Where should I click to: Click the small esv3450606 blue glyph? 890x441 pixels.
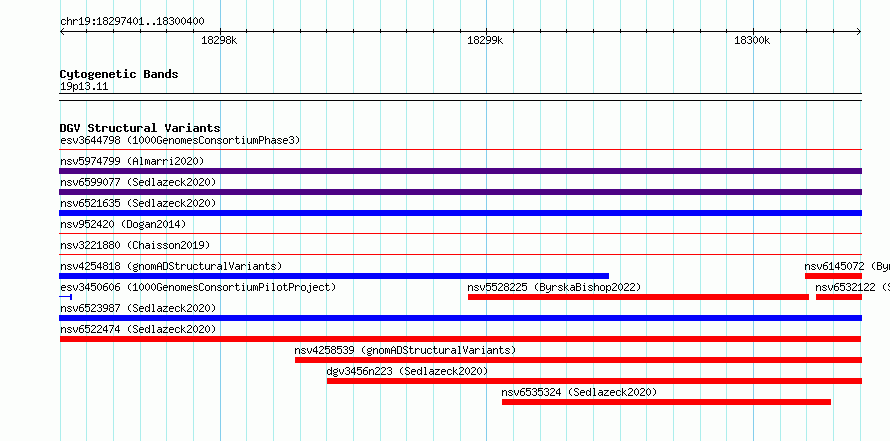coord(65,297)
